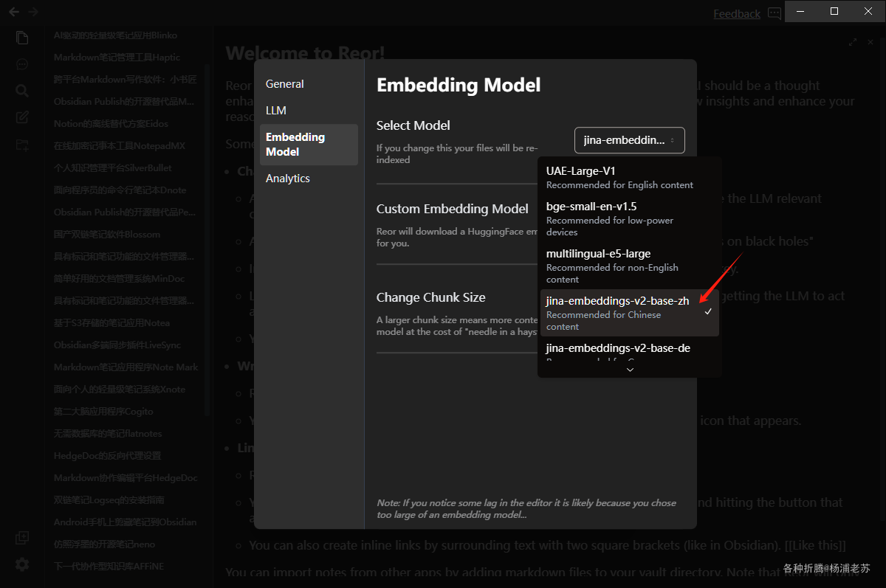Open note 无需数据库的笔记flatnotes
886x588 pixels.
click(x=107, y=434)
